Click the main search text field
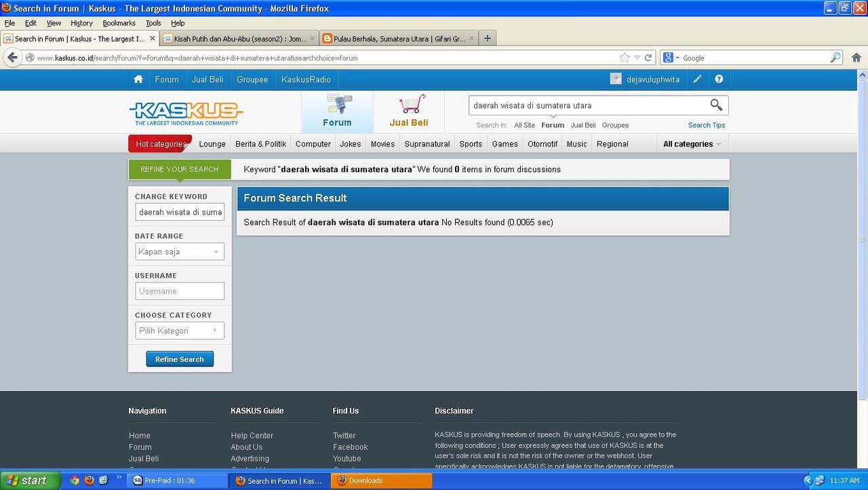The width and height of the screenshot is (868, 490). (x=589, y=105)
